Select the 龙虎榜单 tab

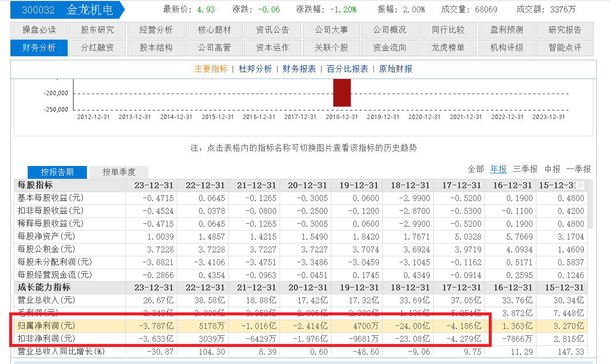click(448, 48)
